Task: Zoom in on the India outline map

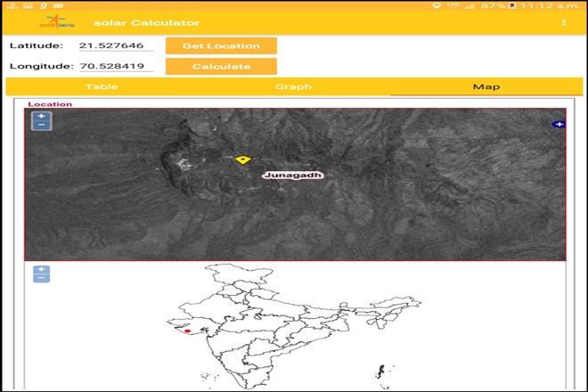Action: (42, 269)
